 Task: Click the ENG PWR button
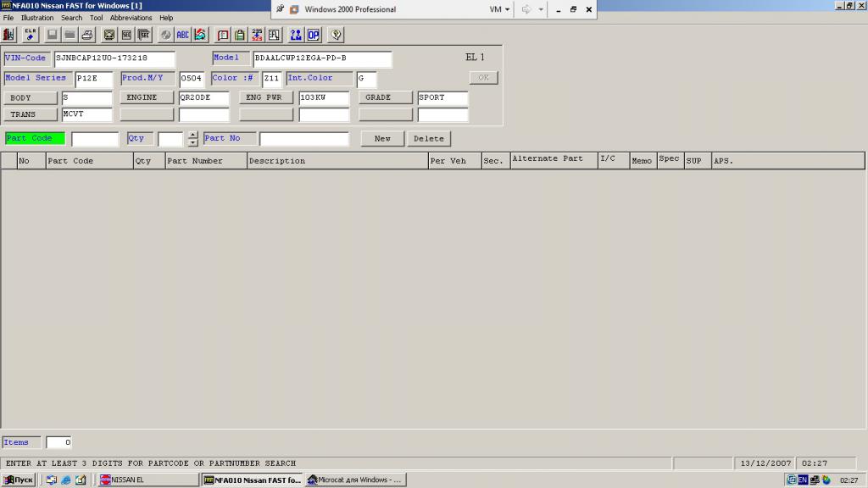[266, 97]
